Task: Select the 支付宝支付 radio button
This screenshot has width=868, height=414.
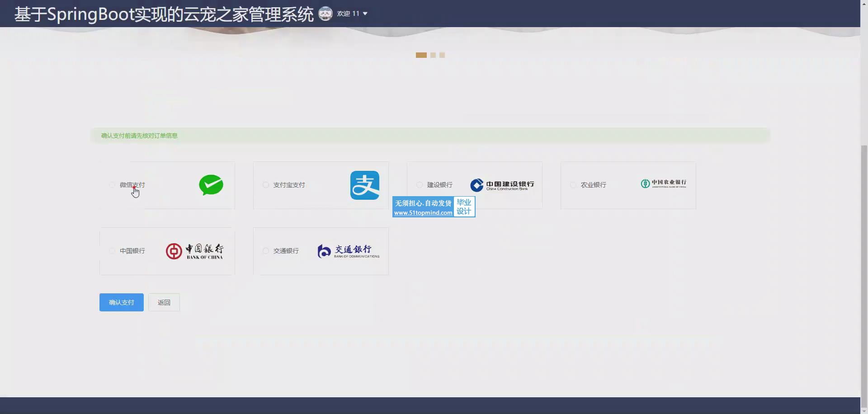Action: (x=266, y=185)
